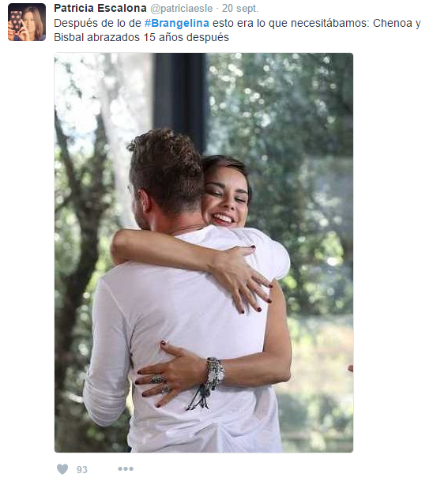Click the tweet's first text line to expand
Viewport: 448px width, 485px height.
tap(237, 23)
